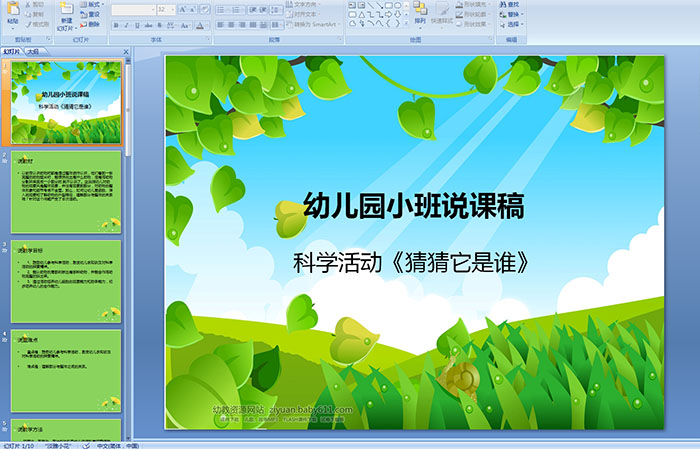This screenshot has width=700, height=449.
Task: Open the Paragraph dialog launcher
Action: pyautogui.click(x=340, y=39)
